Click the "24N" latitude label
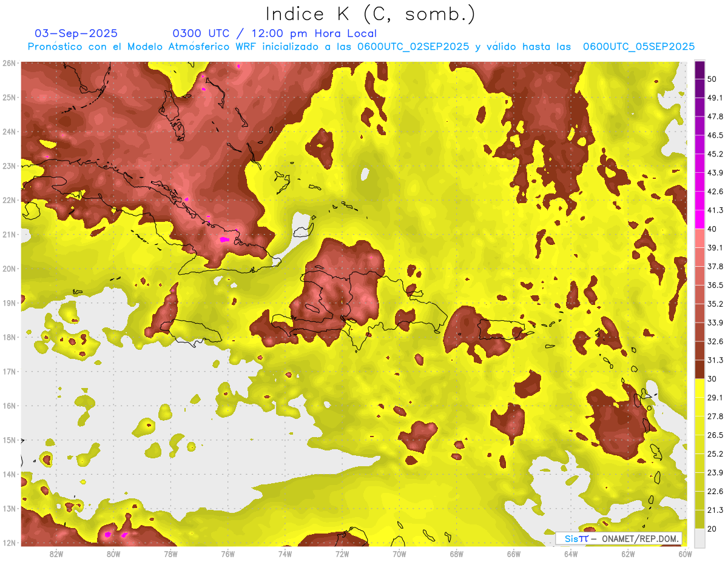 click(x=9, y=132)
